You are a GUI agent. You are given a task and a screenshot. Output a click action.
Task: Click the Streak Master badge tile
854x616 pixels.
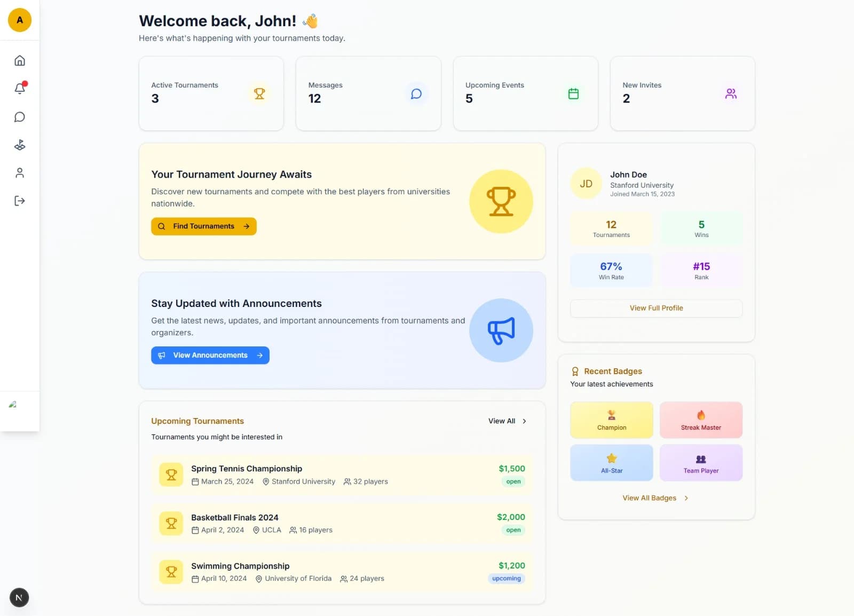(701, 420)
